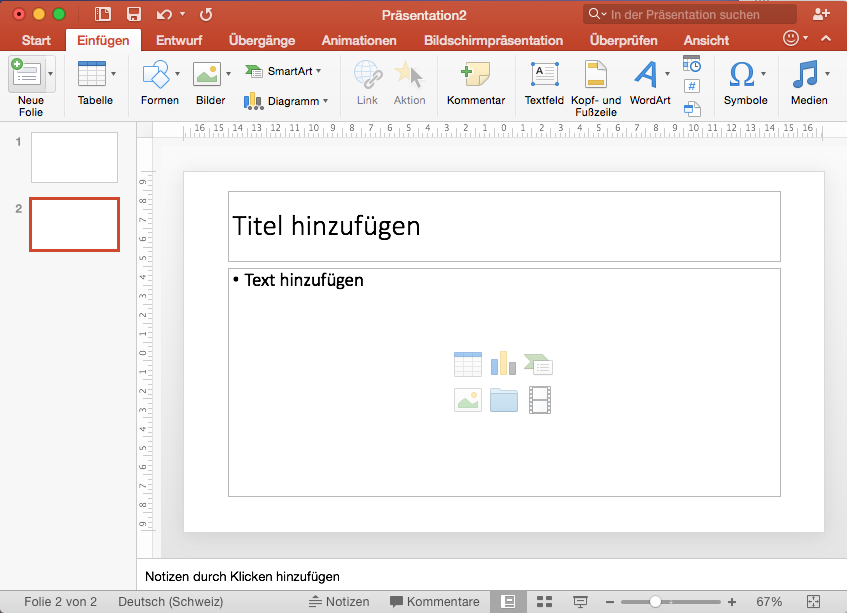Click the Kopf- und Fußzeile icon

click(x=596, y=75)
